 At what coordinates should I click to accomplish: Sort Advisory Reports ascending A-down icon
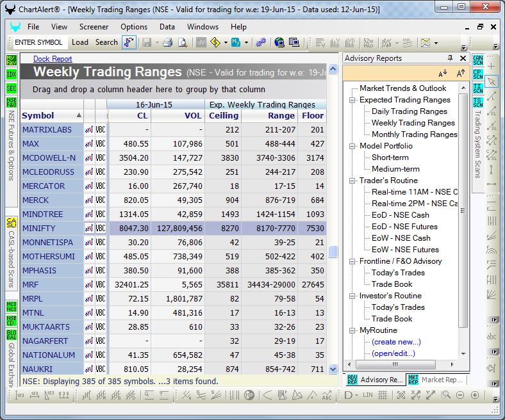pos(443,73)
